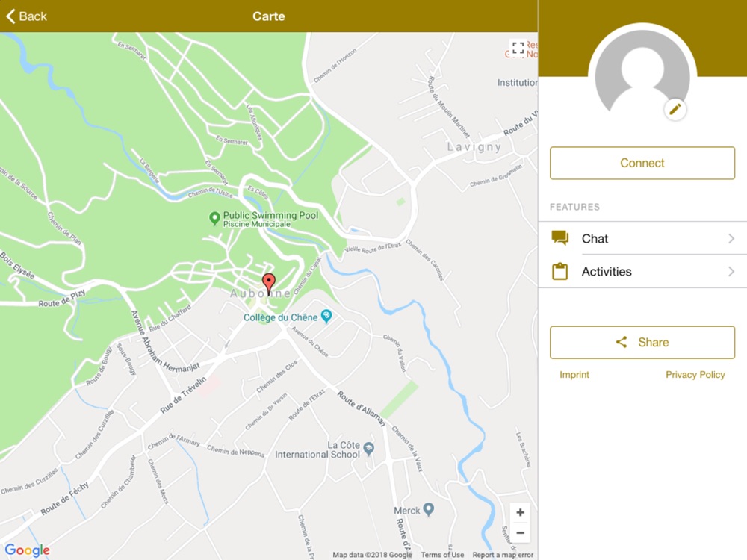The image size is (747, 560).
Task: Click the Activities clipboard icon
Action: (560, 271)
